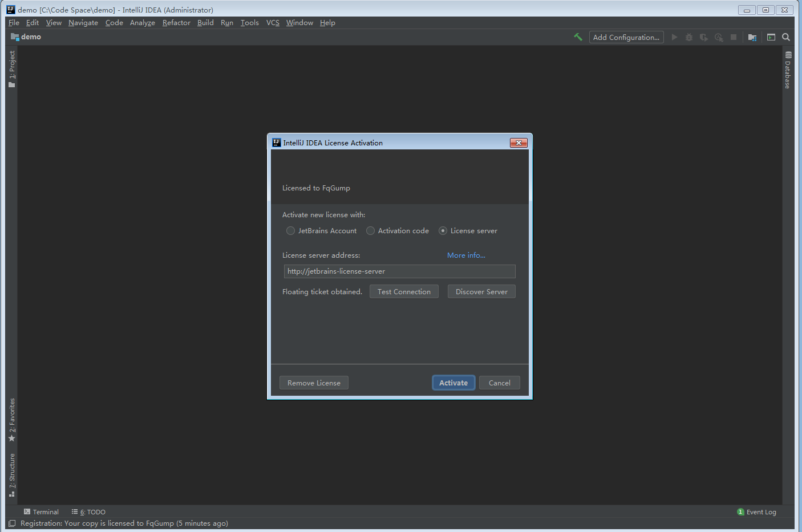Open the Event Log panel
This screenshot has height=532, width=802.
pos(756,512)
